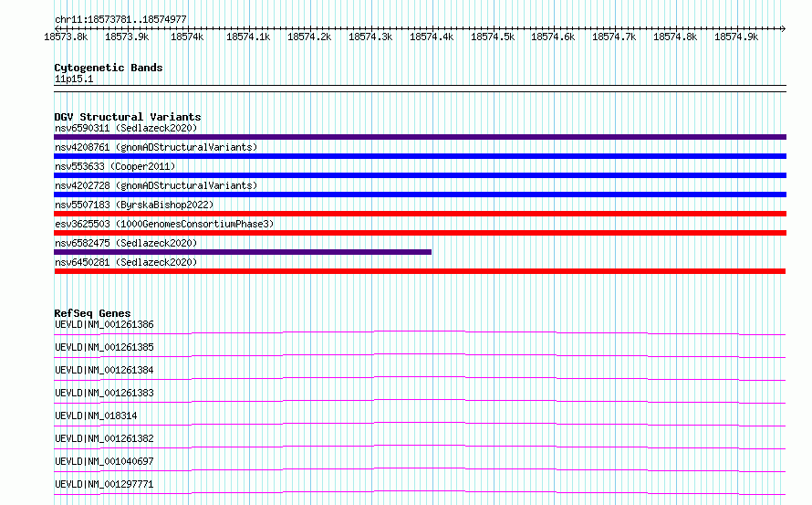Open transcript UEVLD|NM_001261382
Image resolution: width=812 pixels, height=505 pixels.
pos(104,438)
